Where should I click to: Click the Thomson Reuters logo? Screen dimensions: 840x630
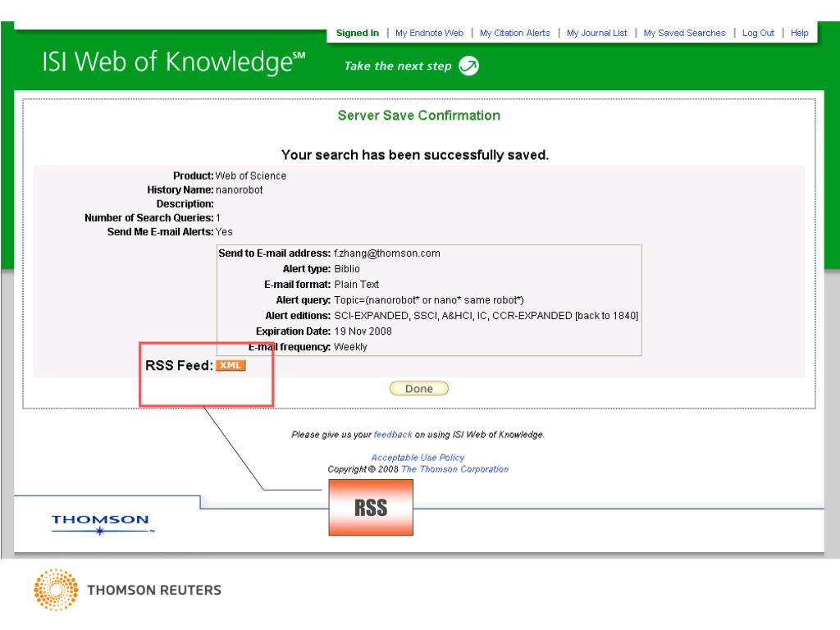click(x=127, y=590)
